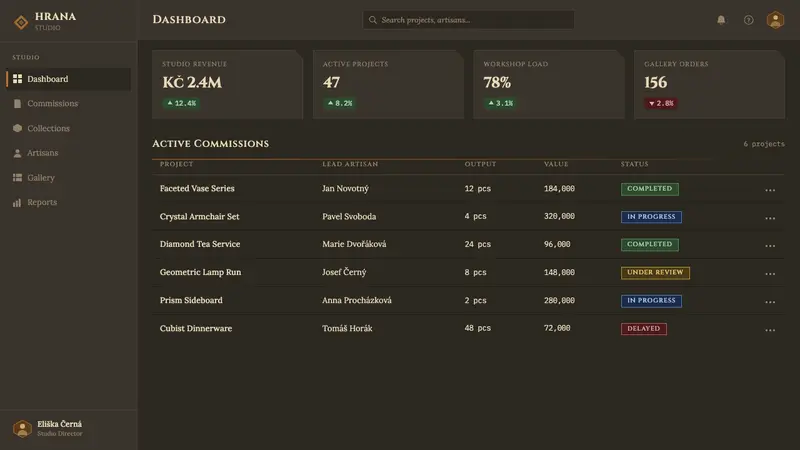Click the Dashboard grid icon in sidebar
The width and height of the screenshot is (800, 450).
[x=17, y=79]
